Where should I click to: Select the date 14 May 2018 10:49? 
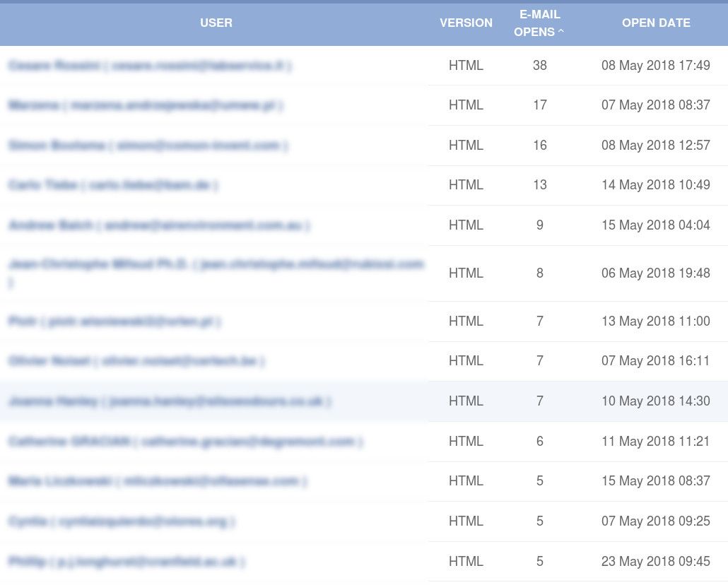pos(656,185)
